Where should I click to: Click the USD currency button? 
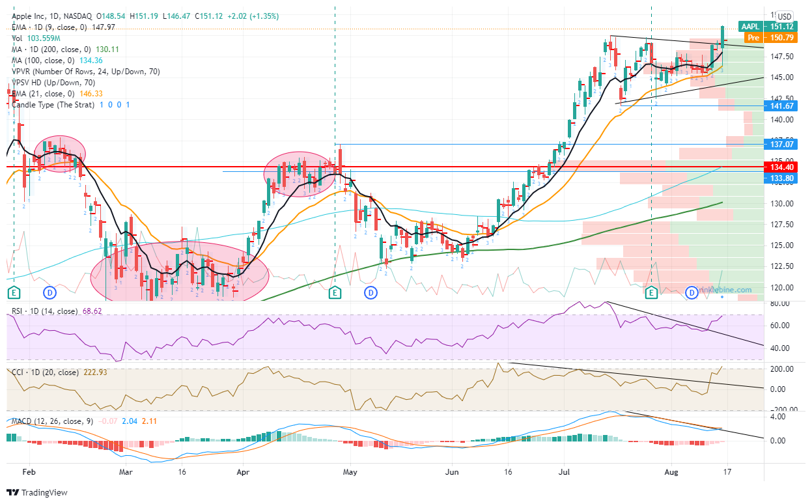[785, 16]
